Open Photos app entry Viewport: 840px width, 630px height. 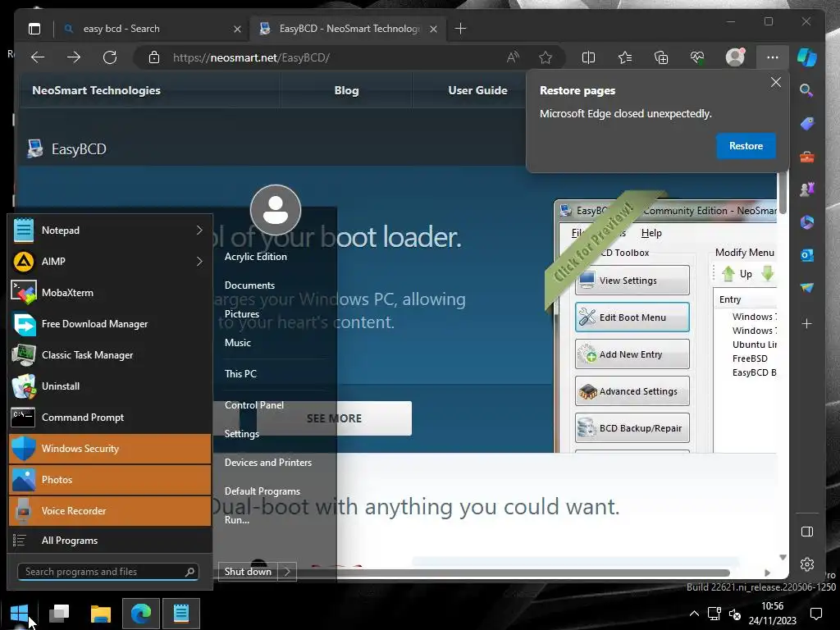pyautogui.click(x=110, y=479)
